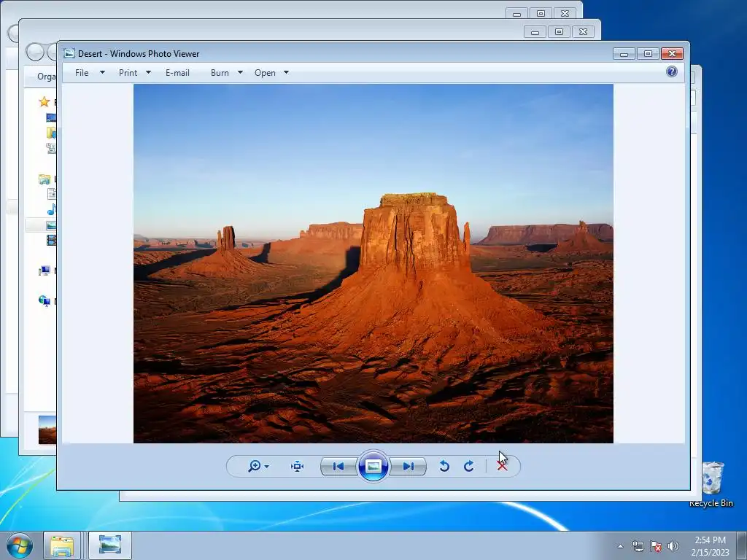Image resolution: width=747 pixels, height=560 pixels.
Task: Click Show desktop button
Action: coord(742,545)
